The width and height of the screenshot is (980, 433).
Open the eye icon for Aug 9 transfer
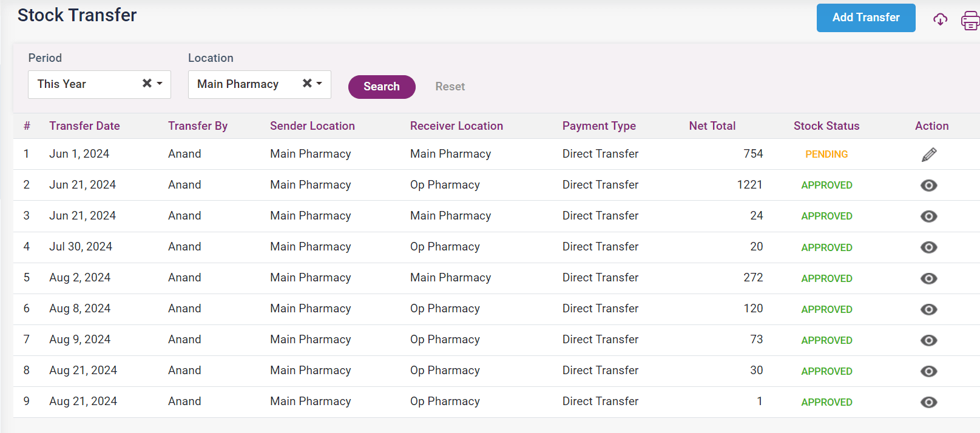(x=928, y=340)
